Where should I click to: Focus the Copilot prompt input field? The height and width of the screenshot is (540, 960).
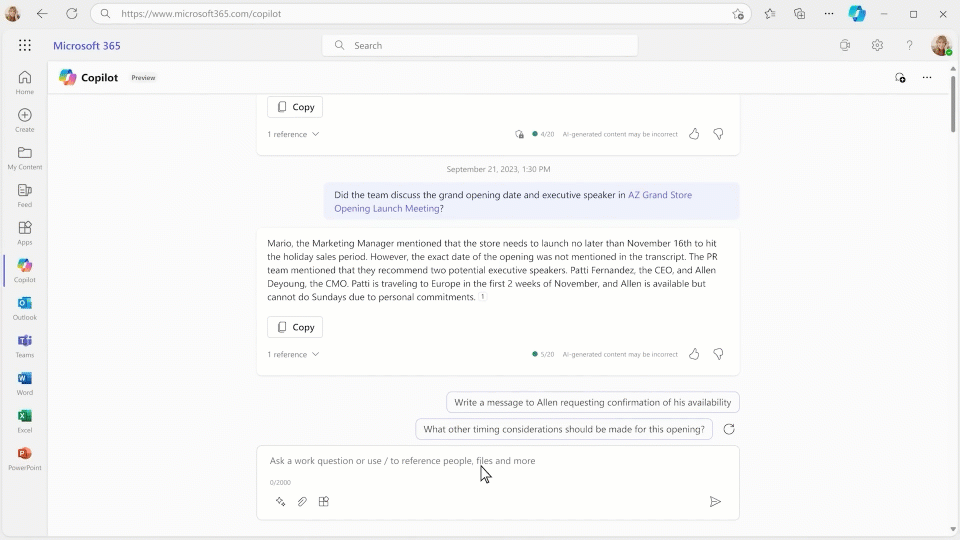coord(497,460)
